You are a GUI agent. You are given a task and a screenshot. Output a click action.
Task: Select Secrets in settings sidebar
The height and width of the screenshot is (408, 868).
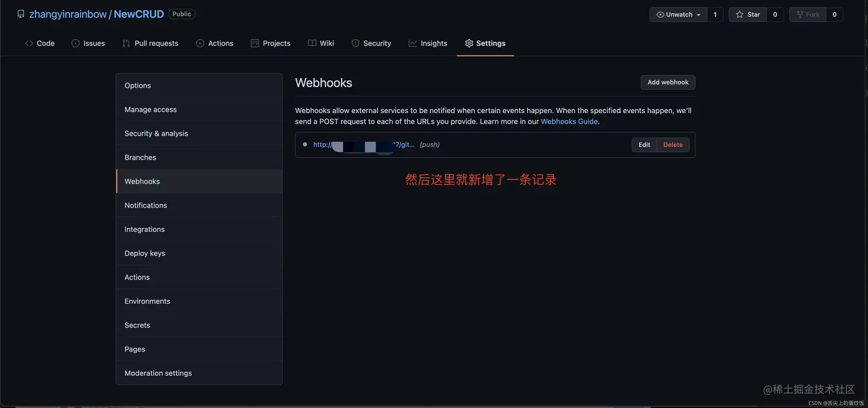point(199,325)
